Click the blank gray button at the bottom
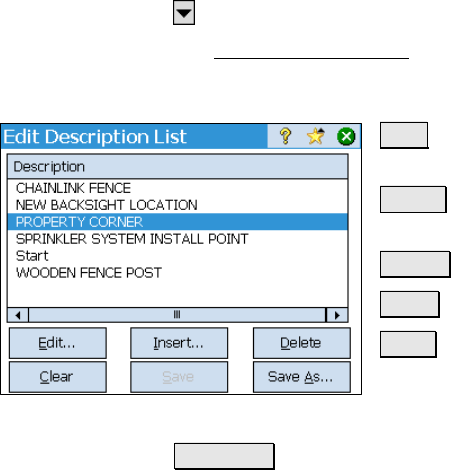Viewport: 451px width, 470px height. pyautogui.click(x=224, y=456)
